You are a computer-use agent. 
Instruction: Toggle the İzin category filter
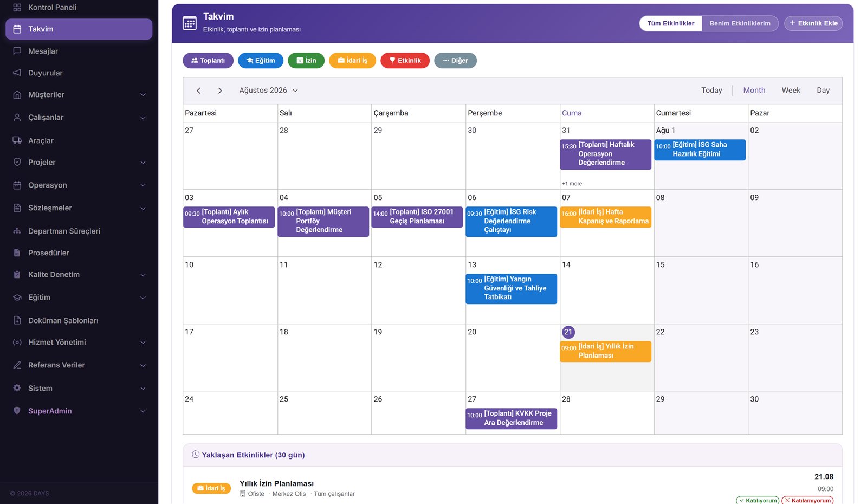click(306, 61)
